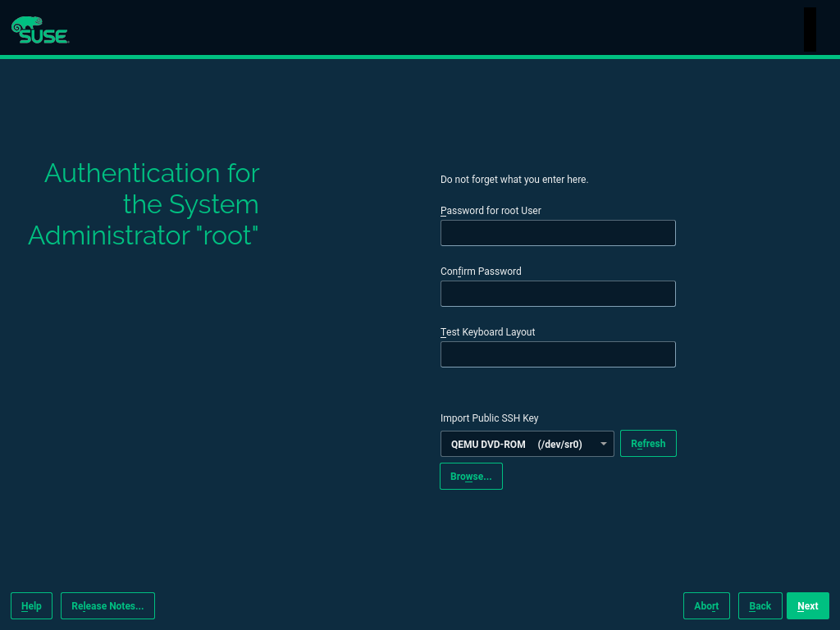
Task: Click the "Import Public SSH Key" label
Action: click(x=489, y=418)
